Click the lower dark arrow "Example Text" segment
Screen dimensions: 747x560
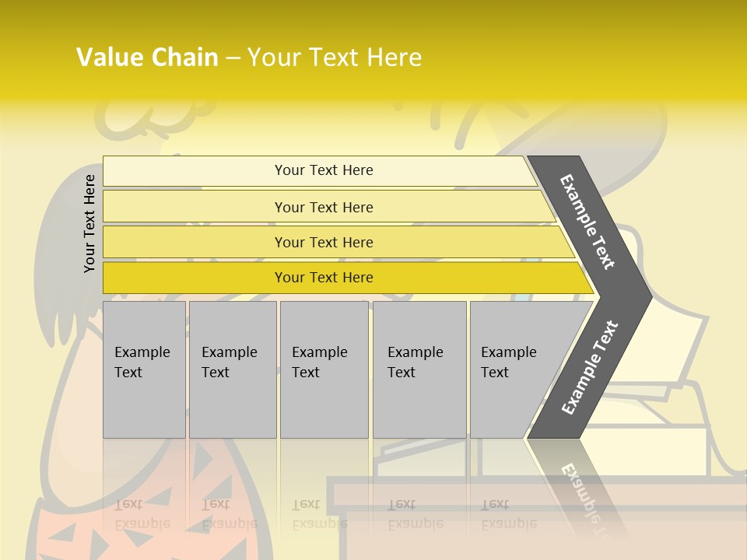(x=589, y=368)
